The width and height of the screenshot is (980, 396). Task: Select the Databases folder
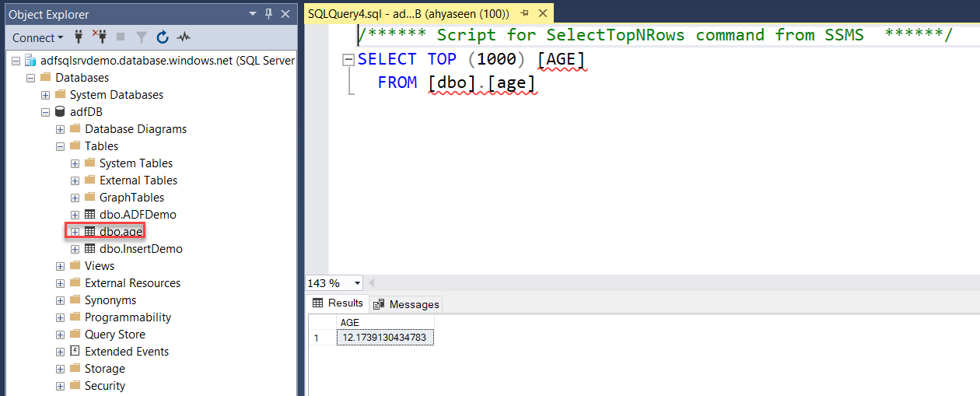(82, 78)
